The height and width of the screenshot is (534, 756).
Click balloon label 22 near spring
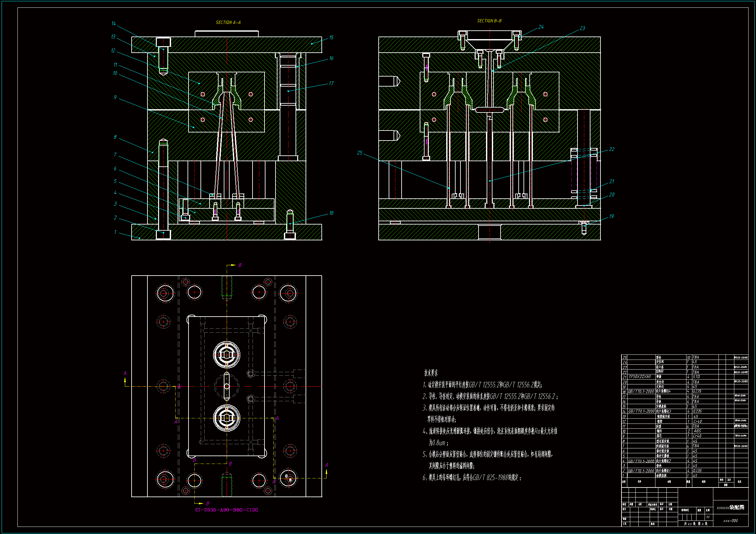click(611, 149)
